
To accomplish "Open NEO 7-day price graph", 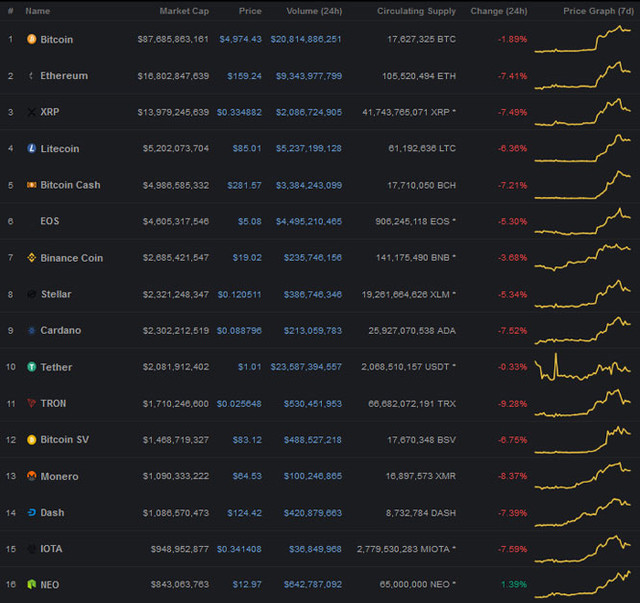I will [x=583, y=585].
